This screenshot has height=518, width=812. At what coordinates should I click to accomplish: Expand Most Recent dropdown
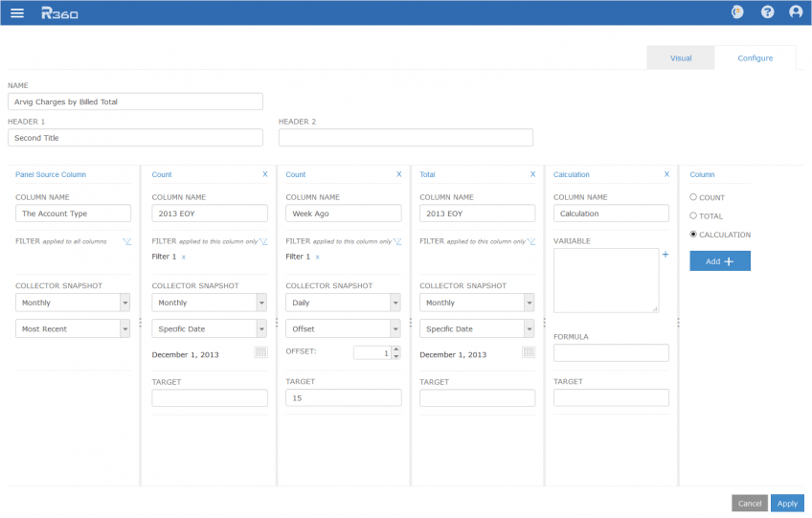tap(124, 329)
